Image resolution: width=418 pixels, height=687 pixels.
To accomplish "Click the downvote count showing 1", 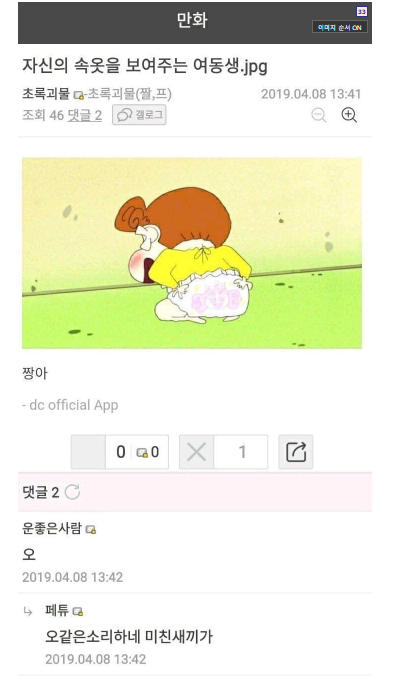I will click(241, 452).
